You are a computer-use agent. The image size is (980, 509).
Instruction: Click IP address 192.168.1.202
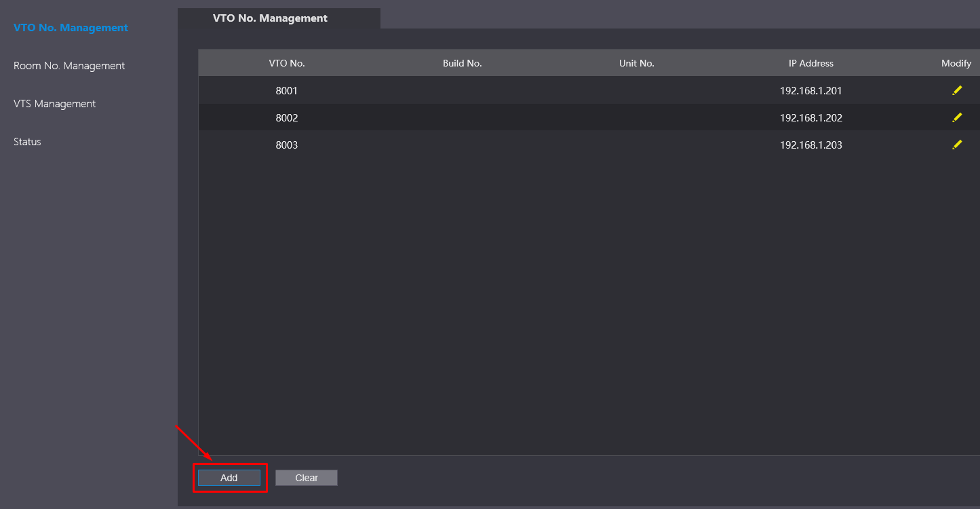811,117
